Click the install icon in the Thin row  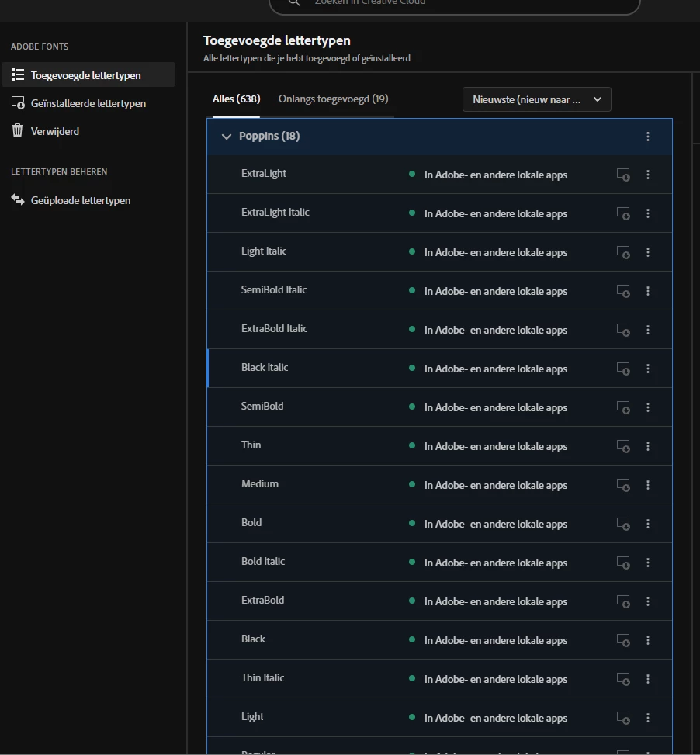pyautogui.click(x=623, y=446)
